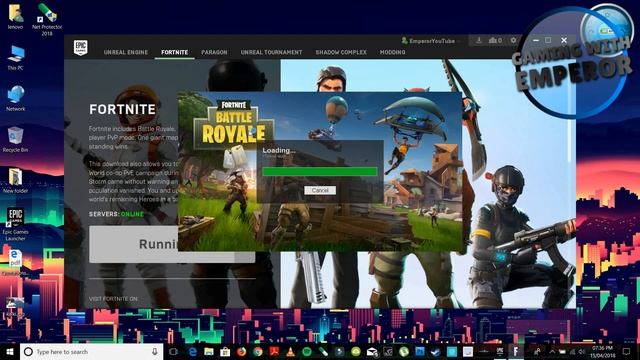
Task: Open Steam from the taskbar
Action: point(436,351)
